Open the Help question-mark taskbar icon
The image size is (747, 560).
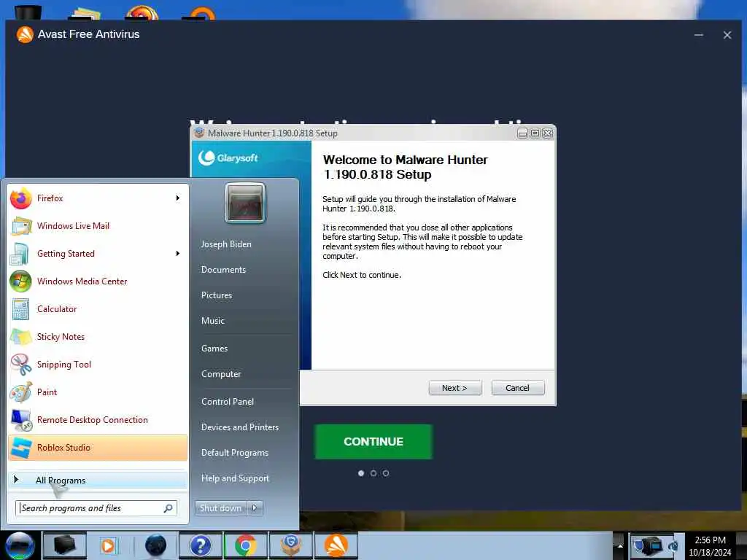(200, 545)
